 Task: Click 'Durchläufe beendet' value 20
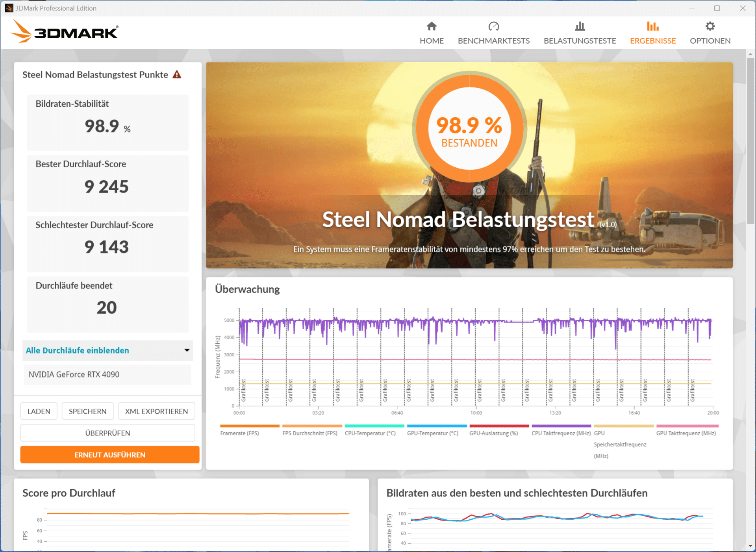107,307
